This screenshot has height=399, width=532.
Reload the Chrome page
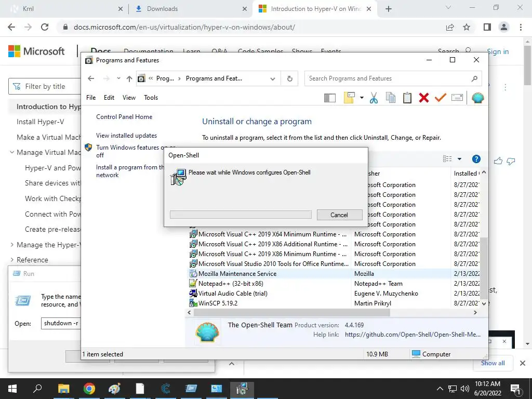pos(45,27)
